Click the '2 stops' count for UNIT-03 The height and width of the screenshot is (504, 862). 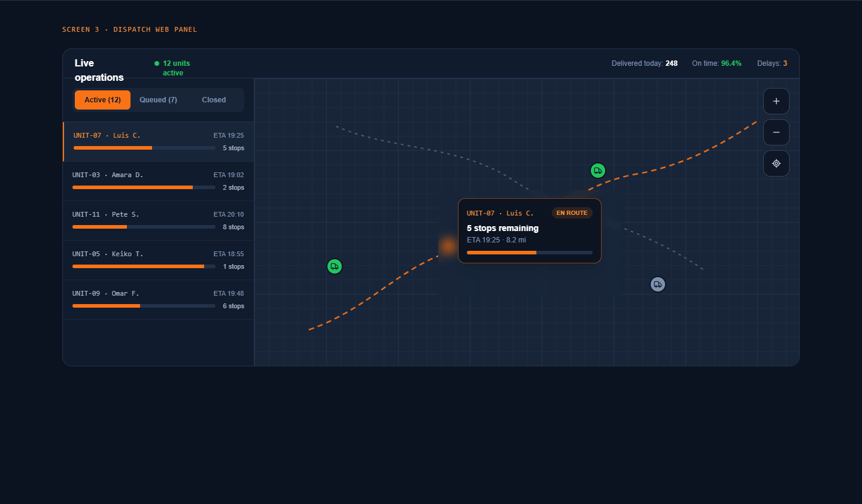(233, 187)
